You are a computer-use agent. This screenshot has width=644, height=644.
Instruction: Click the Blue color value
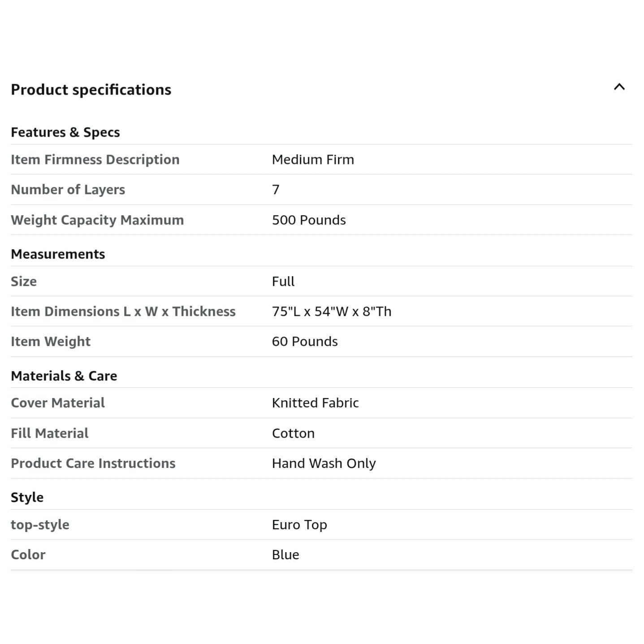pos(285,555)
